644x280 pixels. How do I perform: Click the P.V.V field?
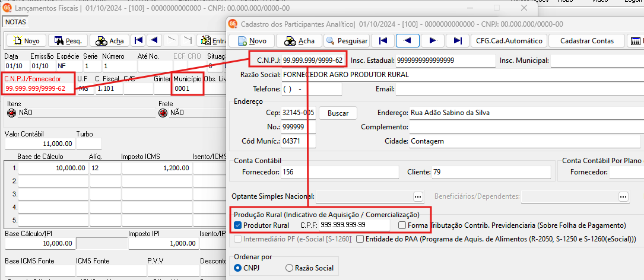pos(173,271)
